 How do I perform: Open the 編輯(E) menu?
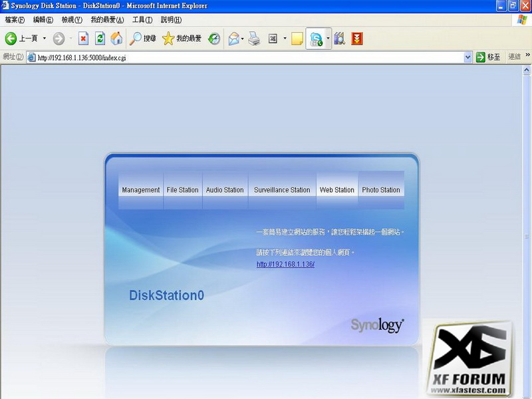point(43,20)
